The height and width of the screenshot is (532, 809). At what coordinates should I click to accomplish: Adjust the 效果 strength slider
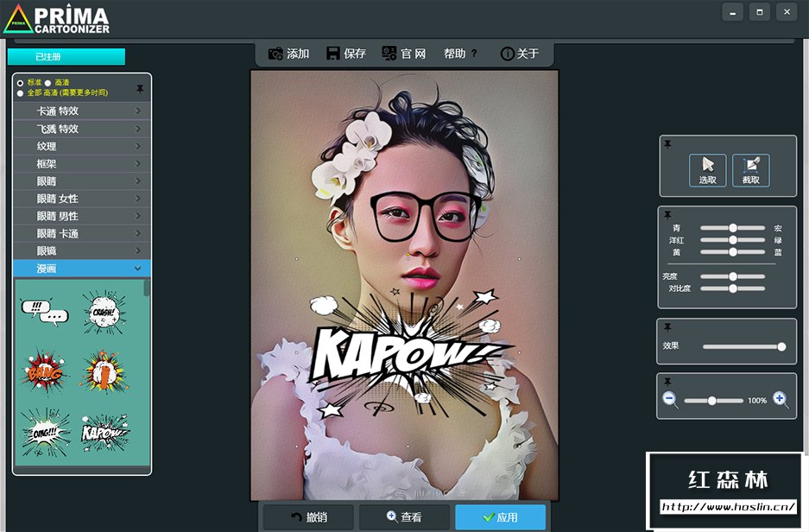click(744, 347)
